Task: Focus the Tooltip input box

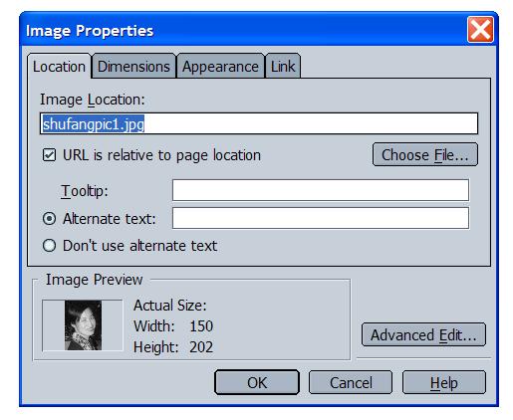Action: pyautogui.click(x=321, y=190)
